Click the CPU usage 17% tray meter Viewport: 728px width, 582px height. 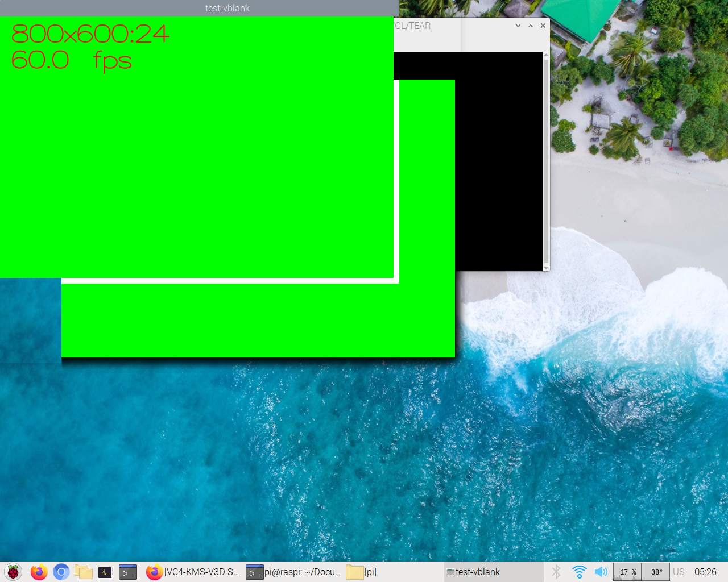(626, 572)
